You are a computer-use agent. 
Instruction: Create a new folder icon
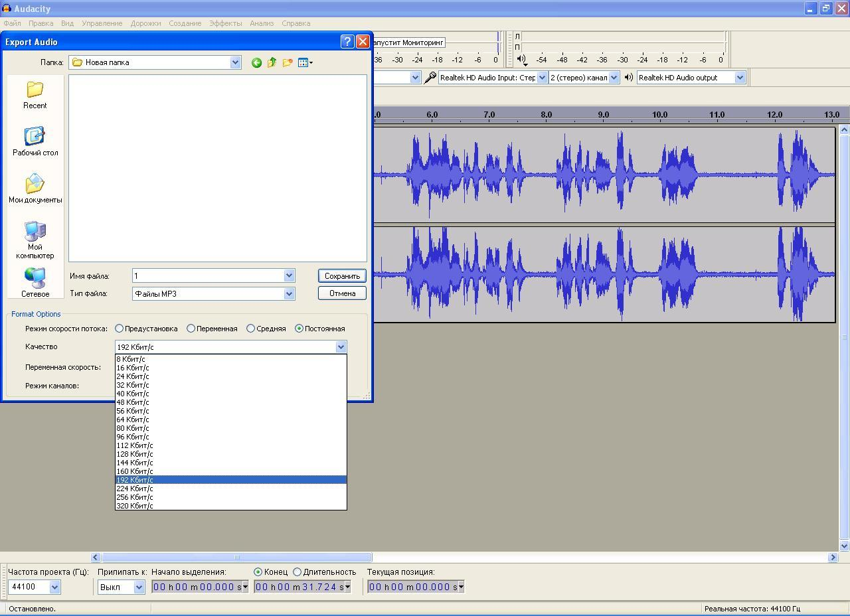(x=288, y=62)
